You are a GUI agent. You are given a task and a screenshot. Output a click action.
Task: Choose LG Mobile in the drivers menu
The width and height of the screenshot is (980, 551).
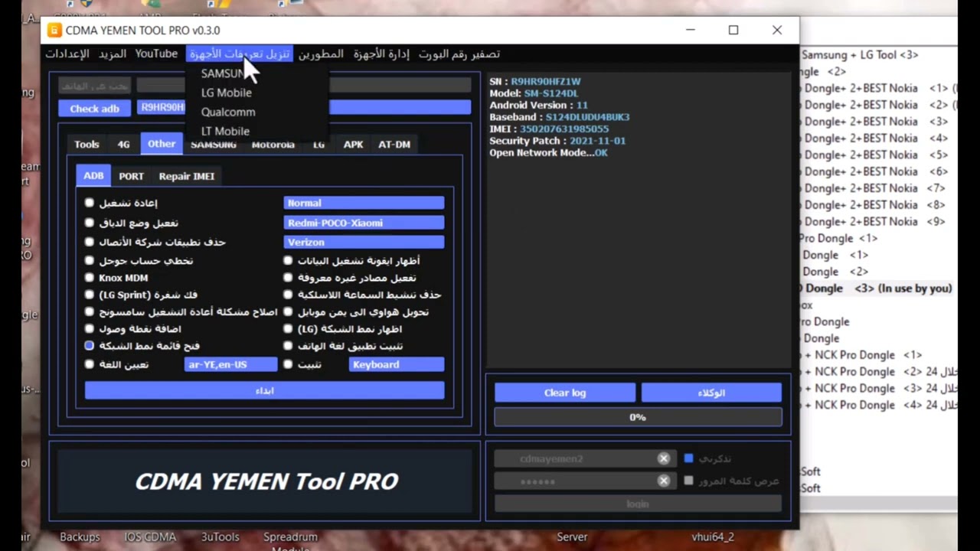226,93
